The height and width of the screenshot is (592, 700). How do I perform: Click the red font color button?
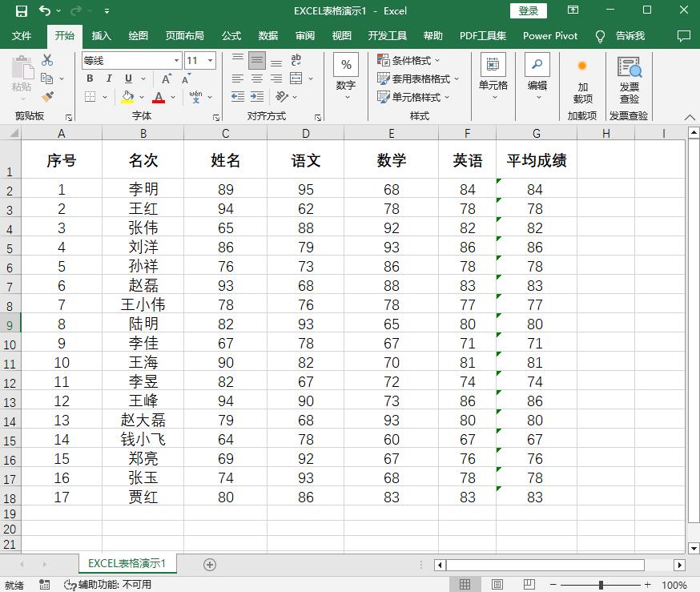[159, 97]
